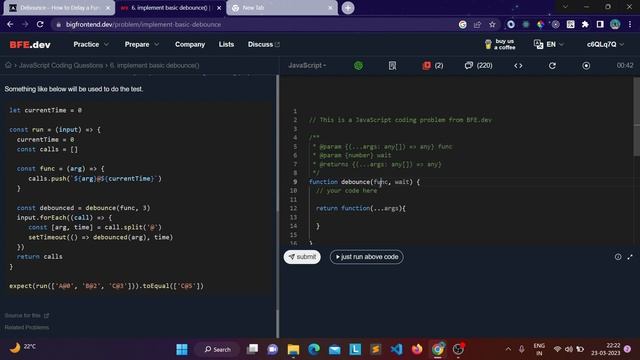Open the Chrome profile avatar
The width and height of the screenshot is (640, 360).
pos(615,24)
